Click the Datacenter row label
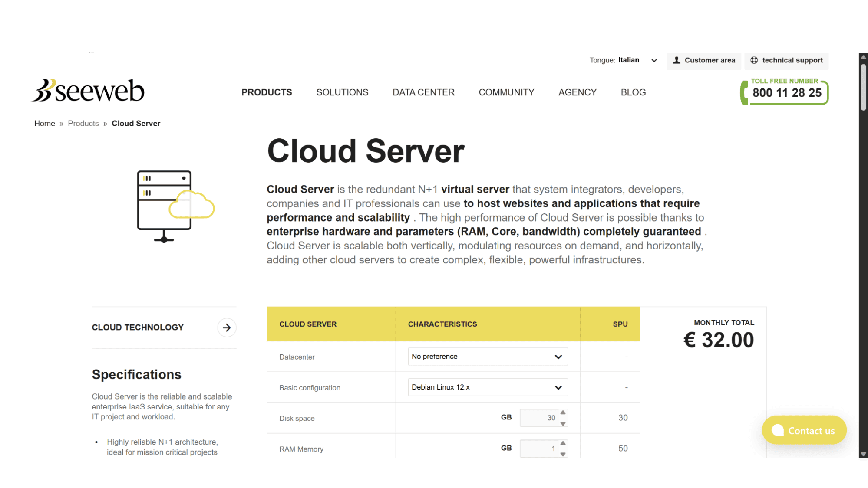The image size is (868, 488). point(297,357)
